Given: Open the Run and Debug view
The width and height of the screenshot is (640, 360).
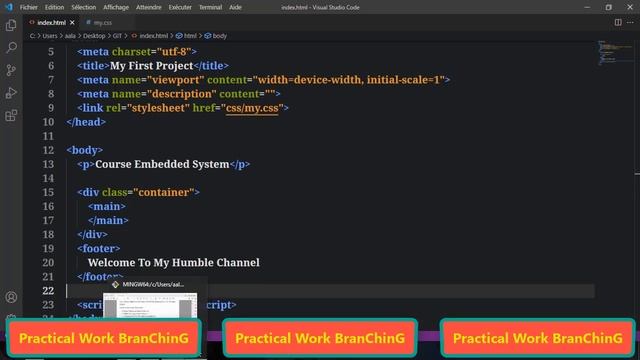Looking at the screenshot, I should click(11, 93).
